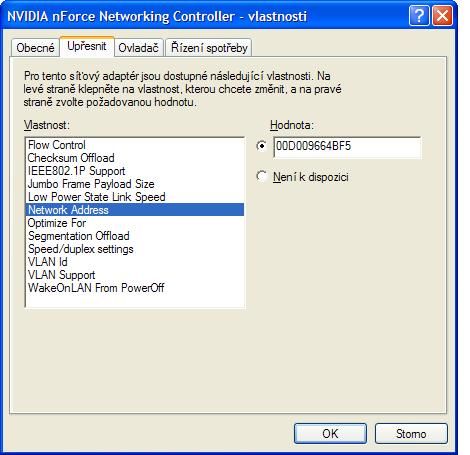Select the Upřesnit tab
The width and height of the screenshot is (470, 455).
[x=87, y=46]
